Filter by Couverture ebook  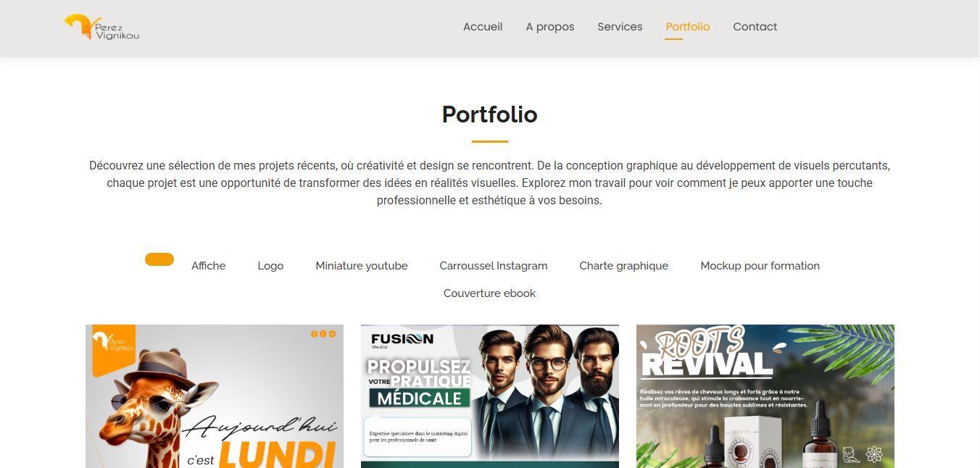490,293
